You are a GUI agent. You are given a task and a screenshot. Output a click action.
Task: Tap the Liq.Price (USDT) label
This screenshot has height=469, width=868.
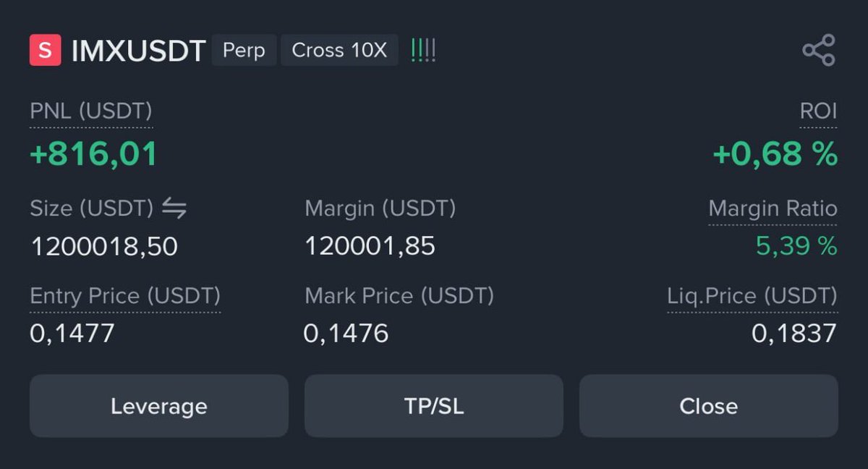click(752, 296)
